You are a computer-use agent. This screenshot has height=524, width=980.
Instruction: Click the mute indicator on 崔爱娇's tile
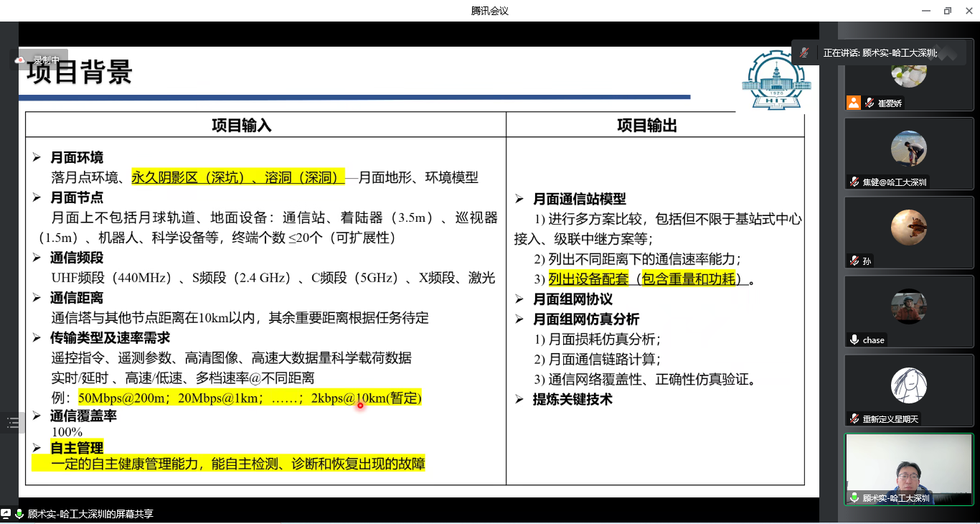point(869,102)
